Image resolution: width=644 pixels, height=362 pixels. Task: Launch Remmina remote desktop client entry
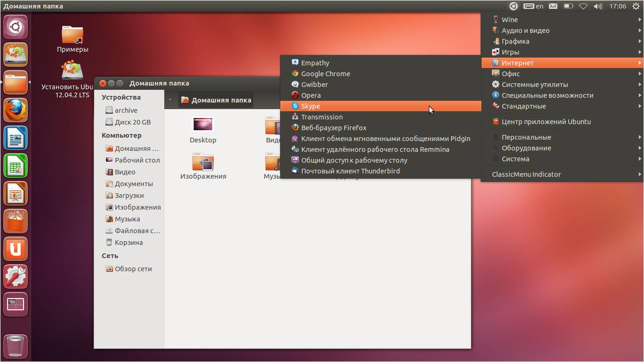(x=380, y=150)
